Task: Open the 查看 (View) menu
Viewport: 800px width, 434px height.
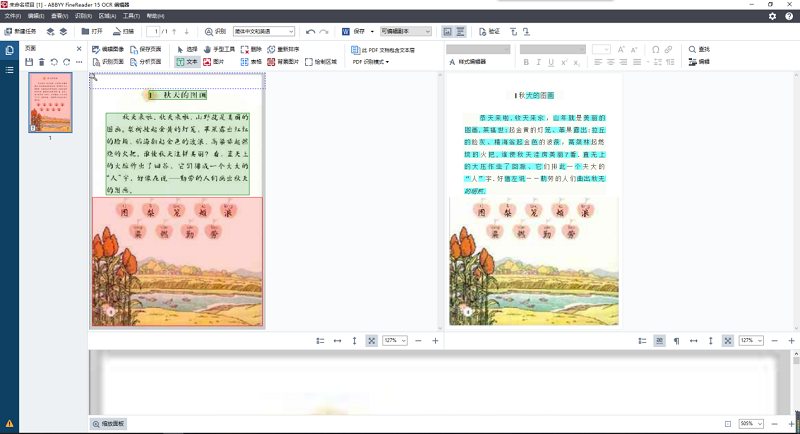Action: [x=59, y=16]
